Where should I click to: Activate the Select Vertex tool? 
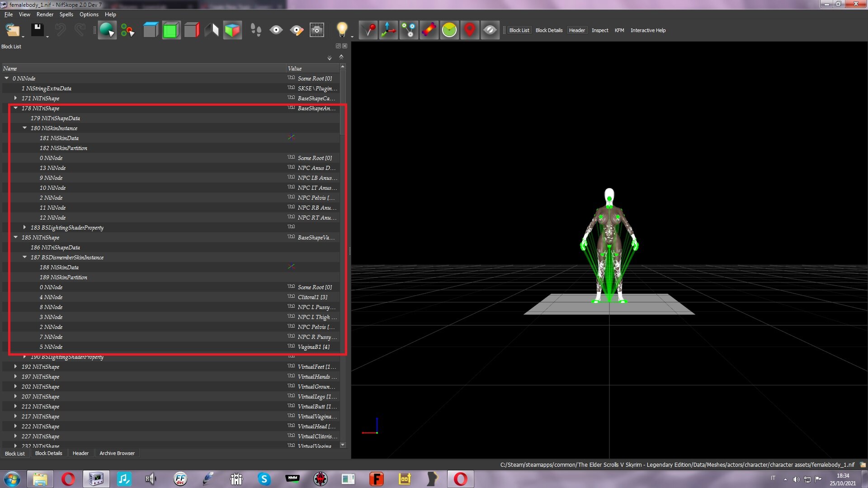coord(128,30)
